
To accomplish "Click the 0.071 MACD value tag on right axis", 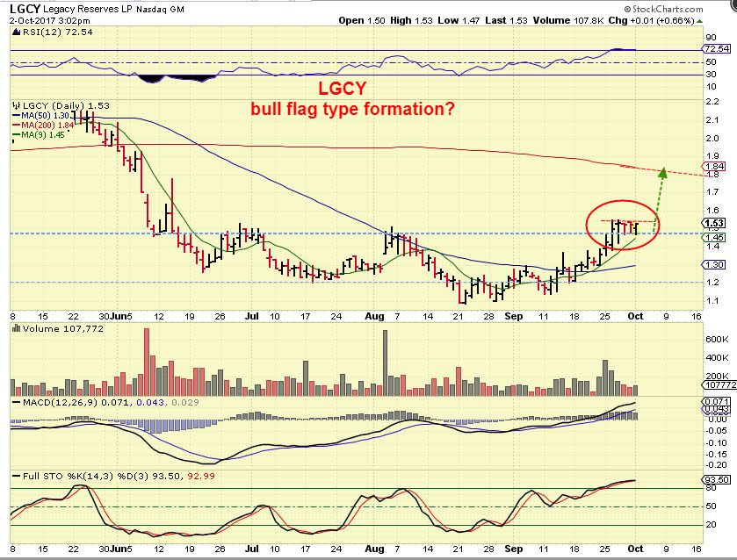I will pyautogui.click(x=716, y=402).
